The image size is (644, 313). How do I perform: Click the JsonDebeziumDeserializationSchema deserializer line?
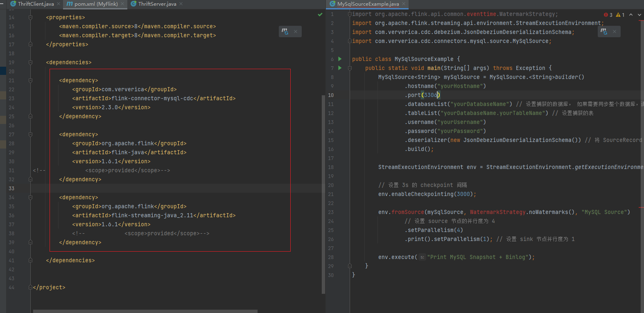(x=493, y=140)
